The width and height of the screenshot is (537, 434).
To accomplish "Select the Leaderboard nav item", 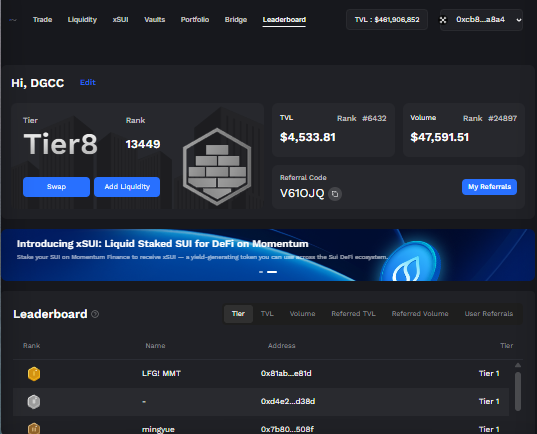I will click(284, 20).
